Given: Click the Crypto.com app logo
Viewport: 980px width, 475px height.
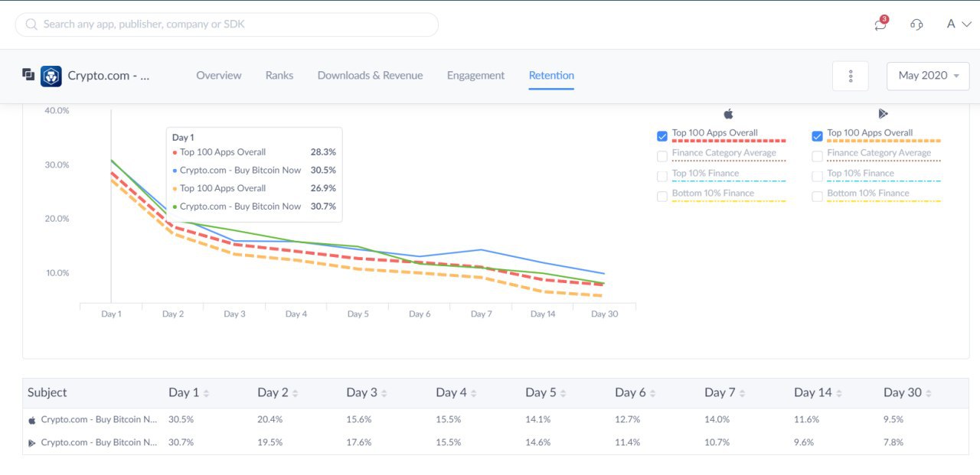Looking at the screenshot, I should coord(51,76).
